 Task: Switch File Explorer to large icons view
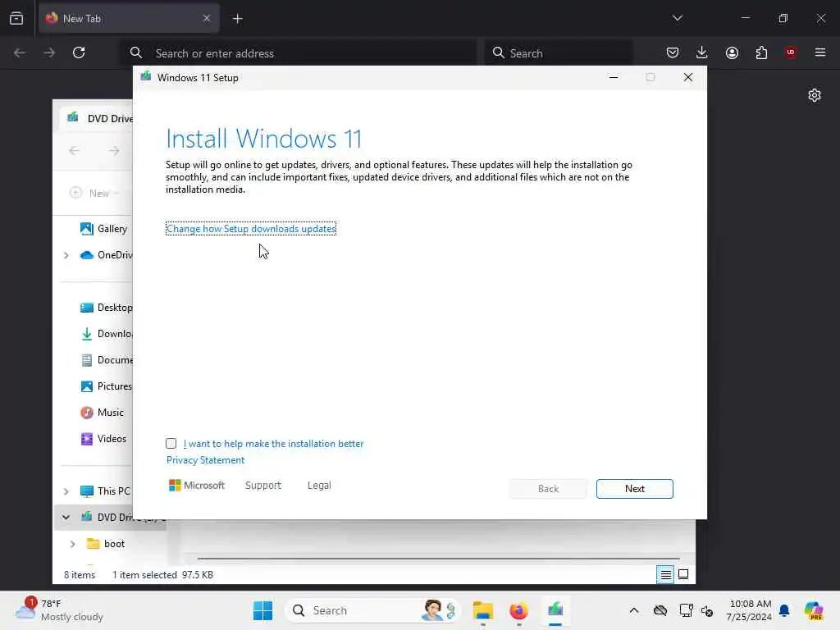[x=683, y=574]
